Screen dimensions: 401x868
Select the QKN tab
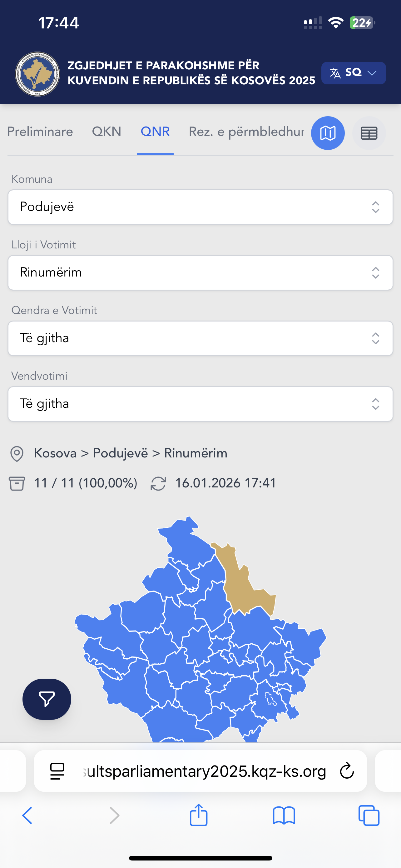[x=106, y=132]
